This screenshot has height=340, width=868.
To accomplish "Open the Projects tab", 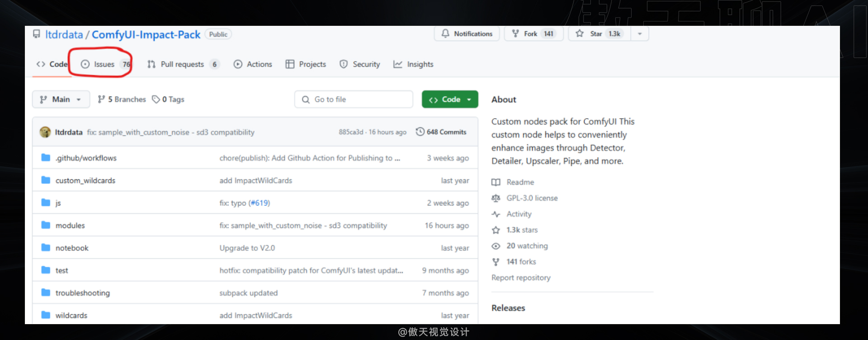I will click(x=306, y=64).
